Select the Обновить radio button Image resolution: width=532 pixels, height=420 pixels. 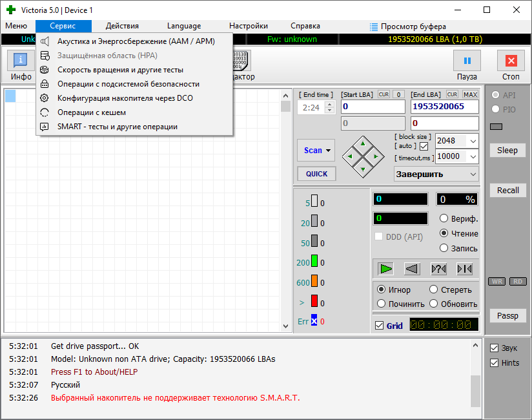click(434, 304)
